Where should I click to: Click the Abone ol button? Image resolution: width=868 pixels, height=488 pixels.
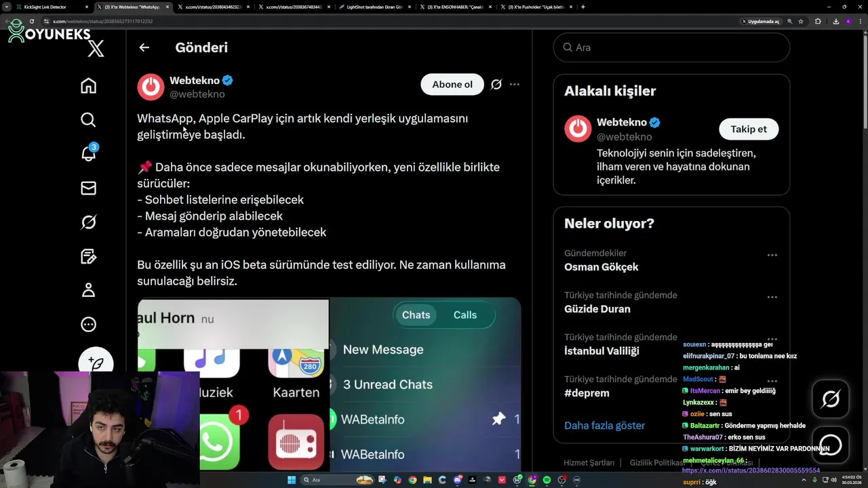click(452, 85)
